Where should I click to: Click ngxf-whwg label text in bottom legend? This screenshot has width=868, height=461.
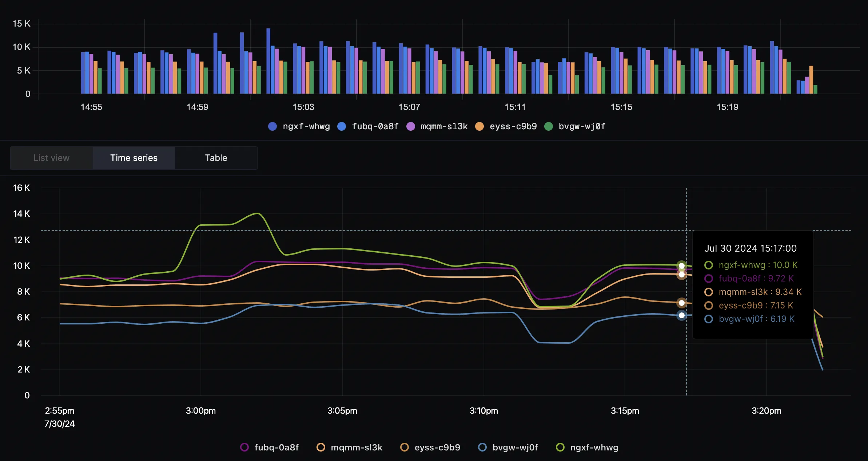pyautogui.click(x=594, y=447)
